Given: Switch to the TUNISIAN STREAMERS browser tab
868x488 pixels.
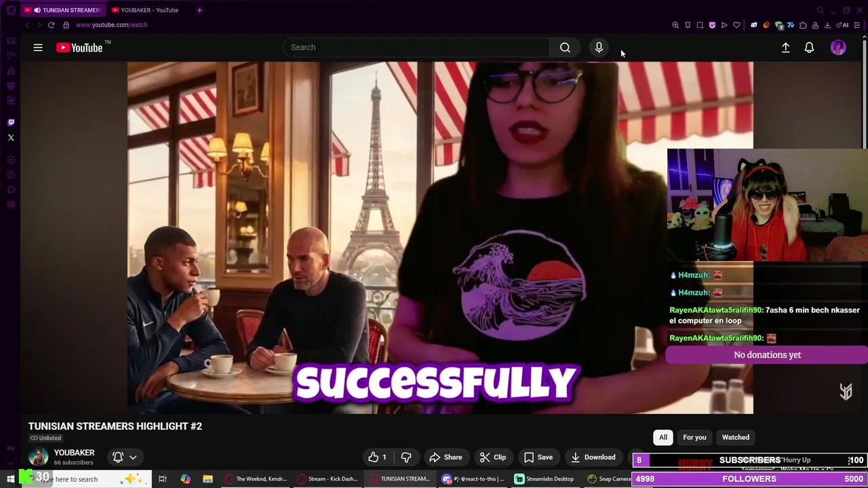Looking at the screenshot, I should 63,10.
